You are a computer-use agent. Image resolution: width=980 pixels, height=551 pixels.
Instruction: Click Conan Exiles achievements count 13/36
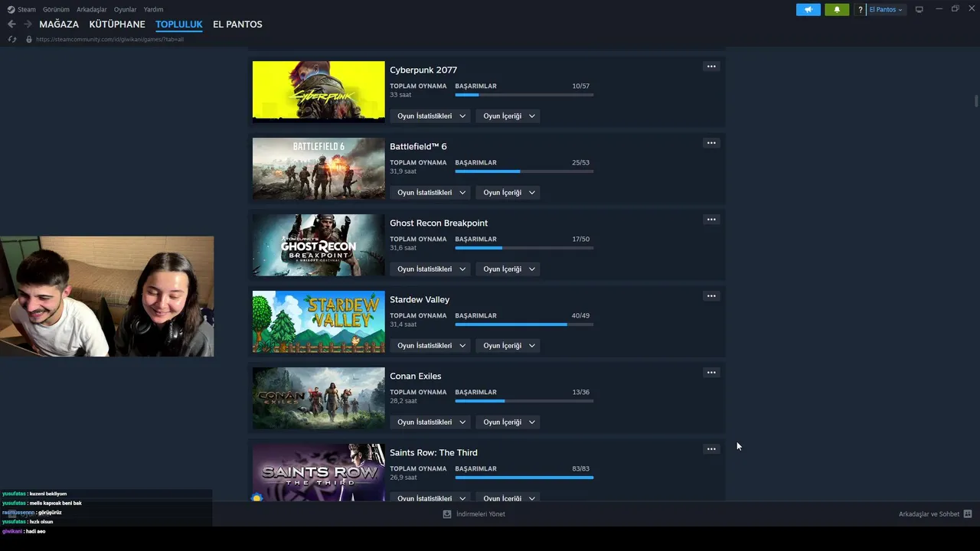pyautogui.click(x=580, y=392)
